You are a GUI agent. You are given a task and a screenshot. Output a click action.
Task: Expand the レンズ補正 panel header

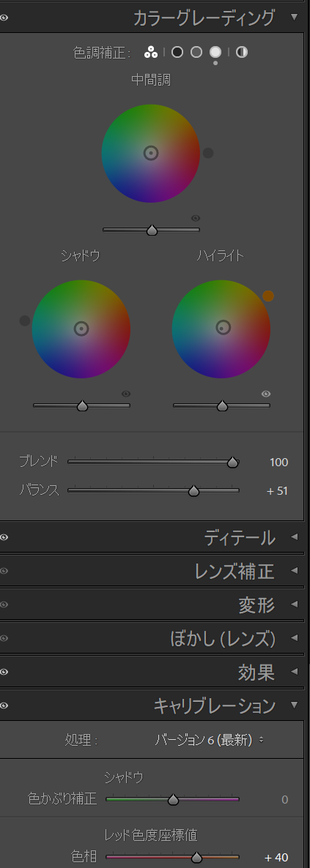(x=235, y=572)
